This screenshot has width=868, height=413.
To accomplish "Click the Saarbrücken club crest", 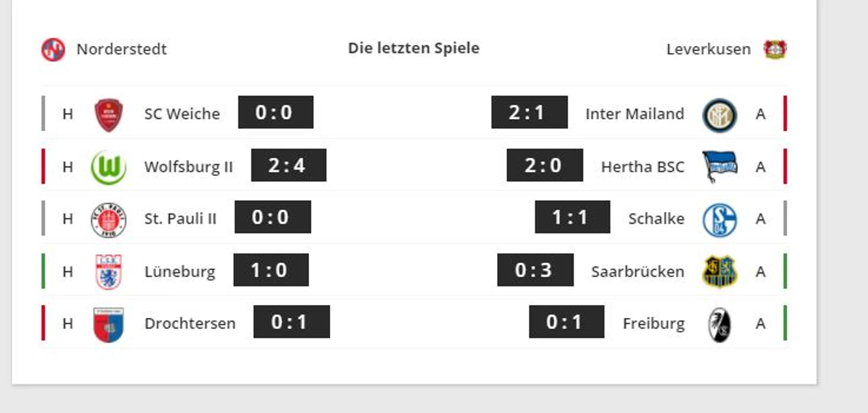I will coord(719,272).
